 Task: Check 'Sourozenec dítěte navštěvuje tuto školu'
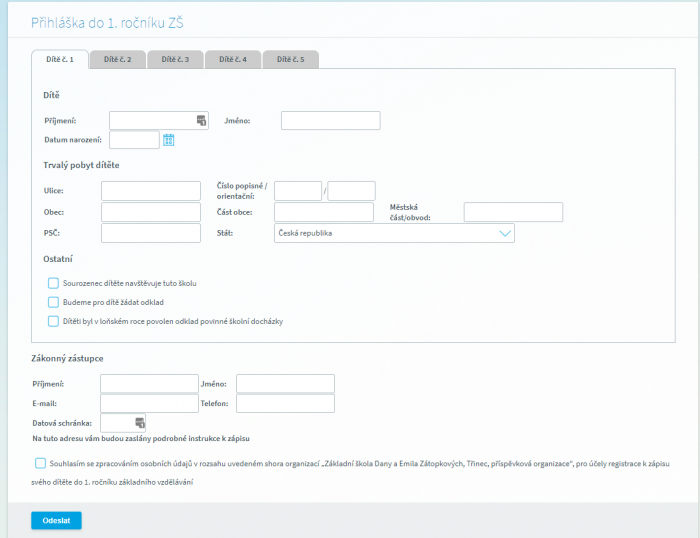53,283
